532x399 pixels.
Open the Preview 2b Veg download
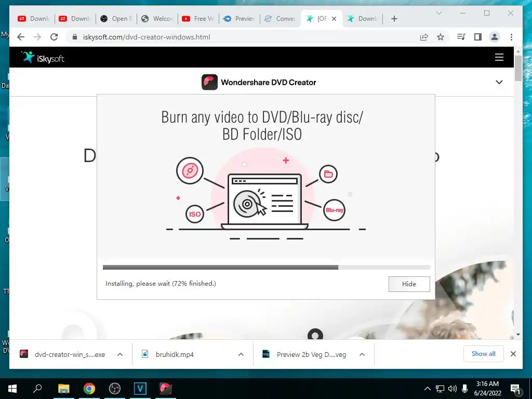pos(304,354)
